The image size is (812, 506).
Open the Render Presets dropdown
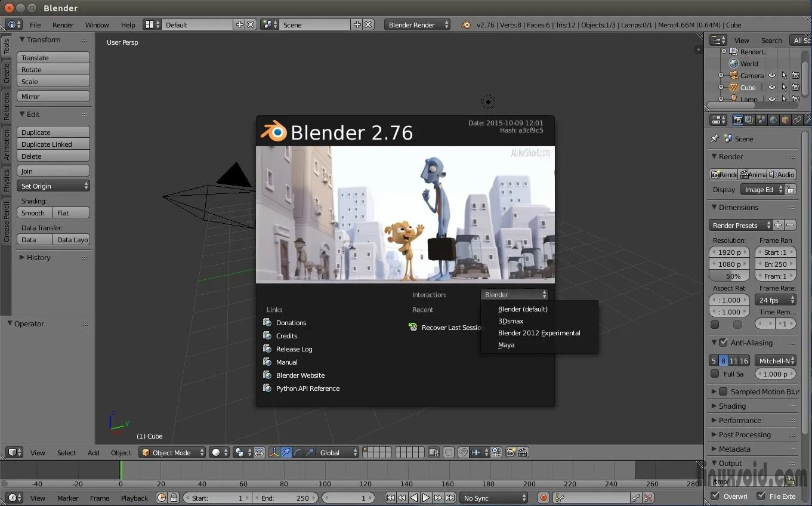[x=740, y=225]
